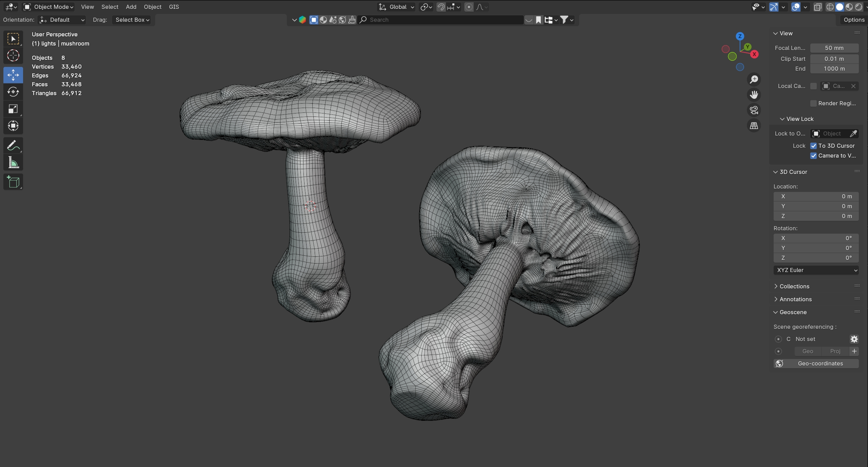The width and height of the screenshot is (868, 467).
Task: Open the Add menu
Action: point(131,7)
